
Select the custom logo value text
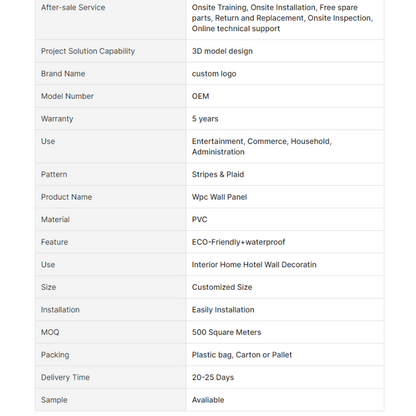pyautogui.click(x=214, y=74)
